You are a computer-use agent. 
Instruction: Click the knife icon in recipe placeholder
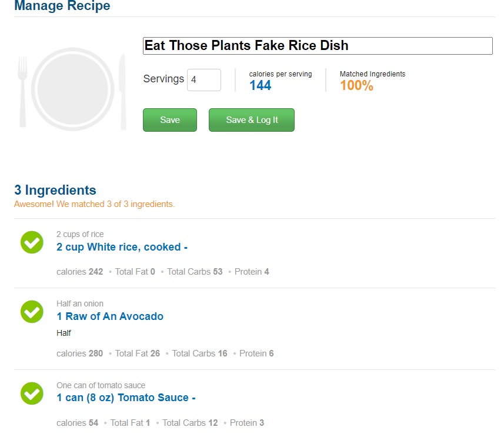coord(123,92)
